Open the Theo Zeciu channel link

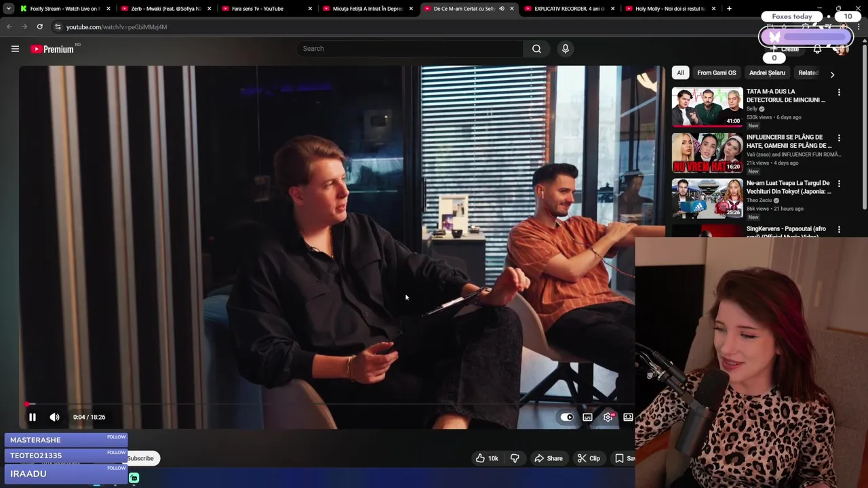coord(759,200)
